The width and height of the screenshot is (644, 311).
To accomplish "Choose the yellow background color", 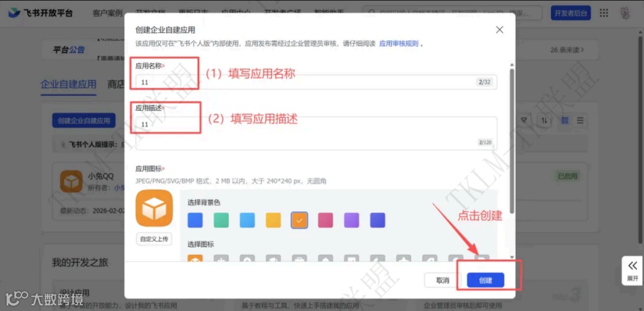I will coord(274,220).
